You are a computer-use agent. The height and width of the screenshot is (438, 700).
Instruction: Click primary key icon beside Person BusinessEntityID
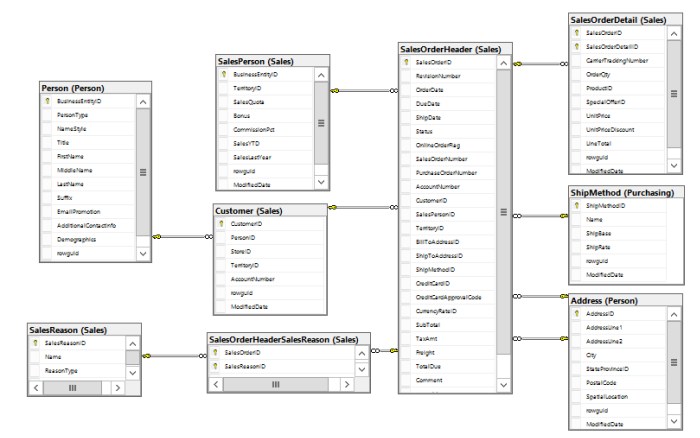[x=48, y=101]
